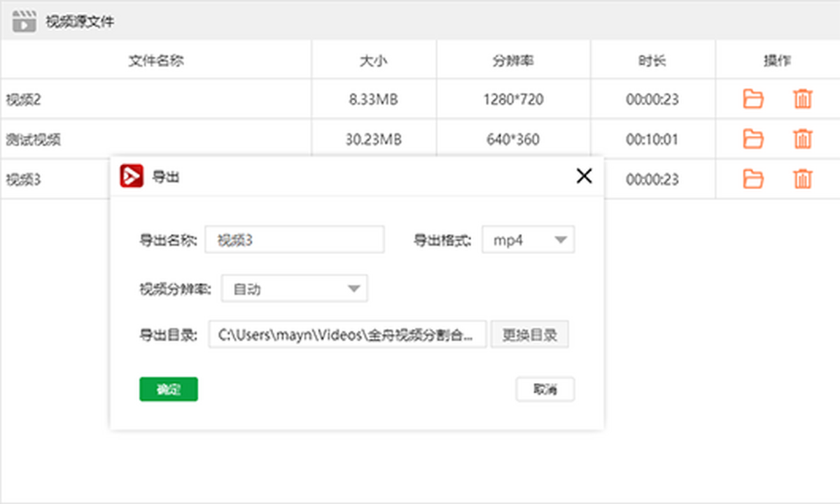Confirm export with green 确定 button

pyautogui.click(x=169, y=390)
